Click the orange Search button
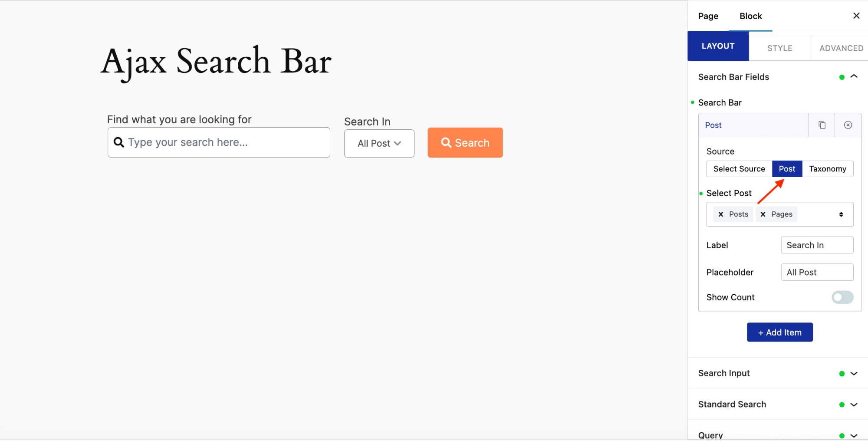 (x=465, y=142)
